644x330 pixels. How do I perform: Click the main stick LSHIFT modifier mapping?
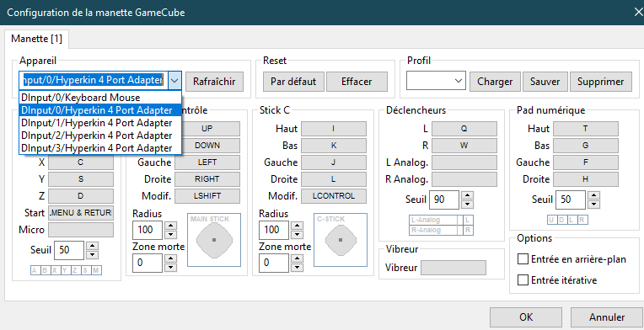coord(207,196)
